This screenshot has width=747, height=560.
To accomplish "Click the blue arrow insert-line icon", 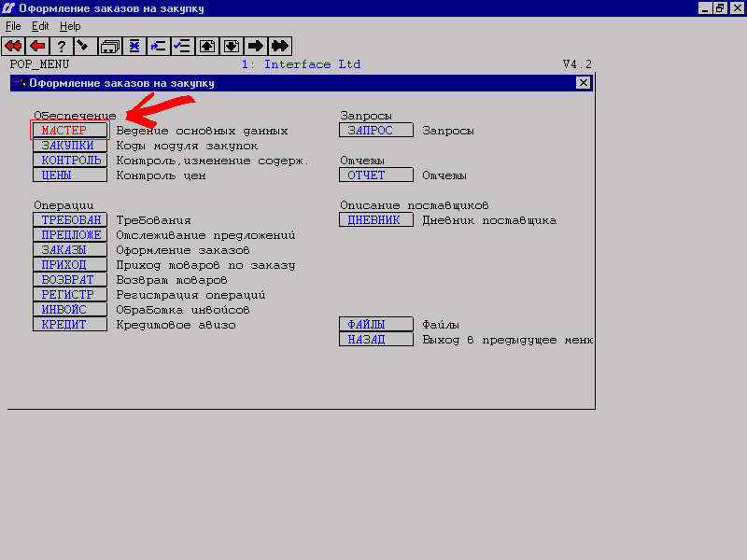I will (159, 46).
